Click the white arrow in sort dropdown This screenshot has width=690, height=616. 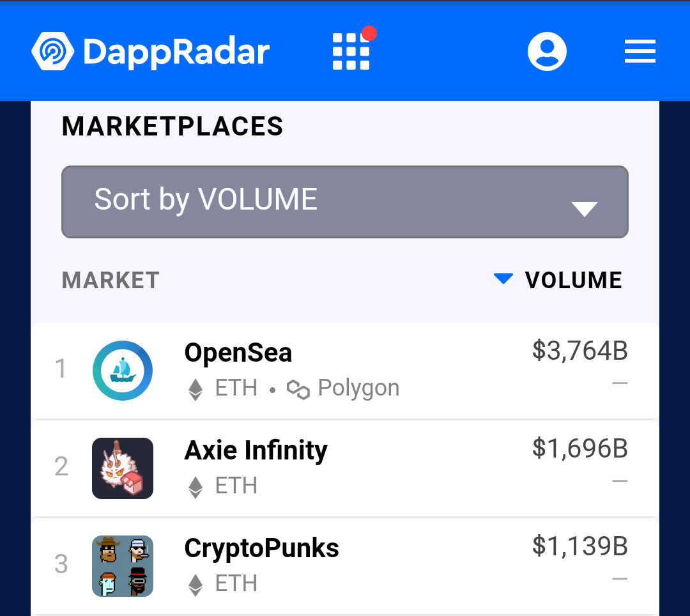[584, 209]
